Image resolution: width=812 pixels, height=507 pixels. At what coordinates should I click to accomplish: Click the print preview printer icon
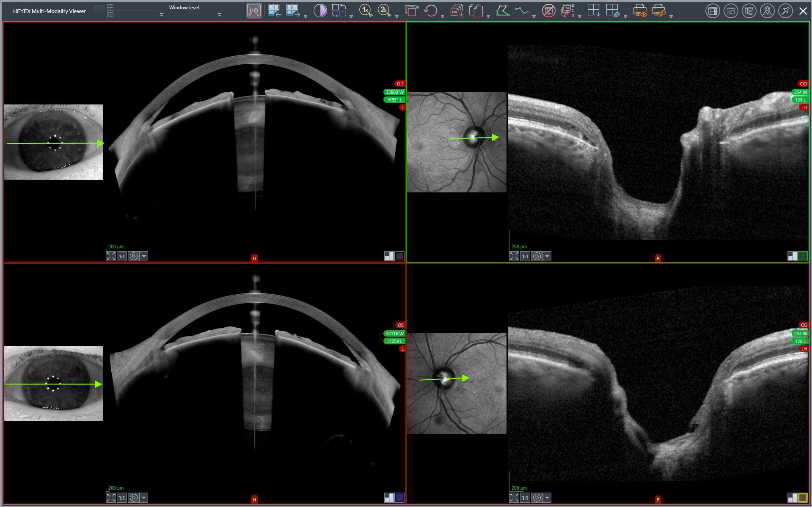click(x=640, y=11)
